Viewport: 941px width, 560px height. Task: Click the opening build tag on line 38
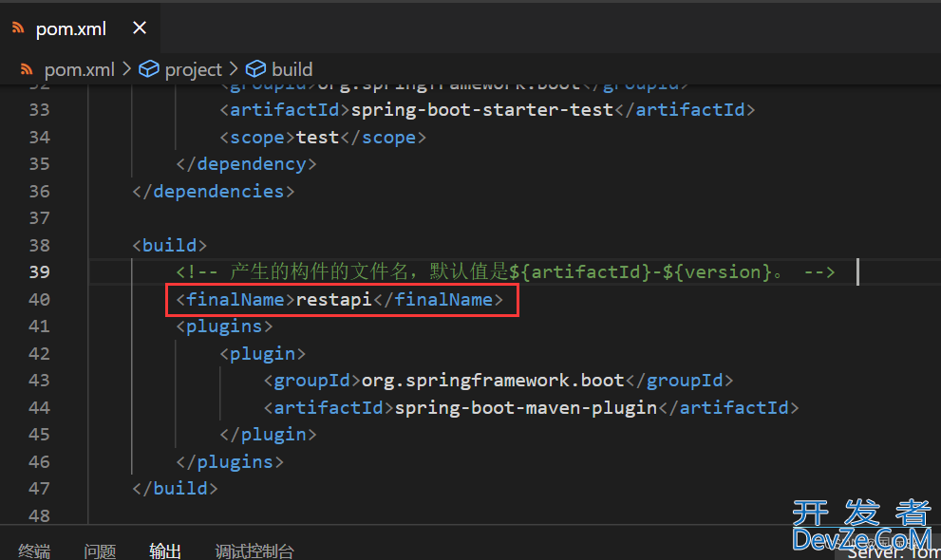tap(170, 245)
